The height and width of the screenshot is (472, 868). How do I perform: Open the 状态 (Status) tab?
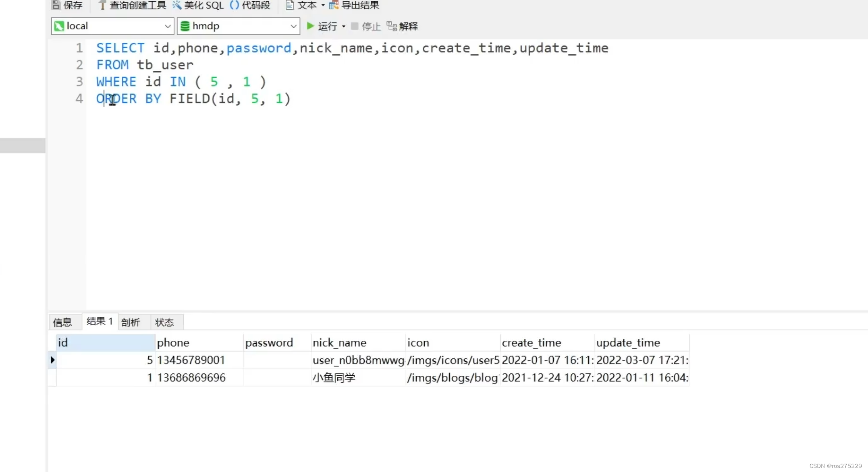(164, 322)
